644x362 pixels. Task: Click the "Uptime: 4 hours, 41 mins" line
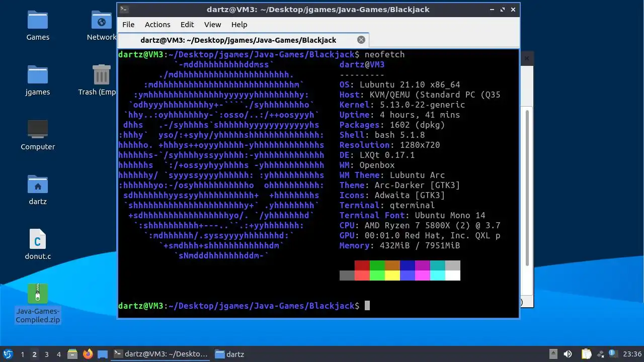pos(400,115)
